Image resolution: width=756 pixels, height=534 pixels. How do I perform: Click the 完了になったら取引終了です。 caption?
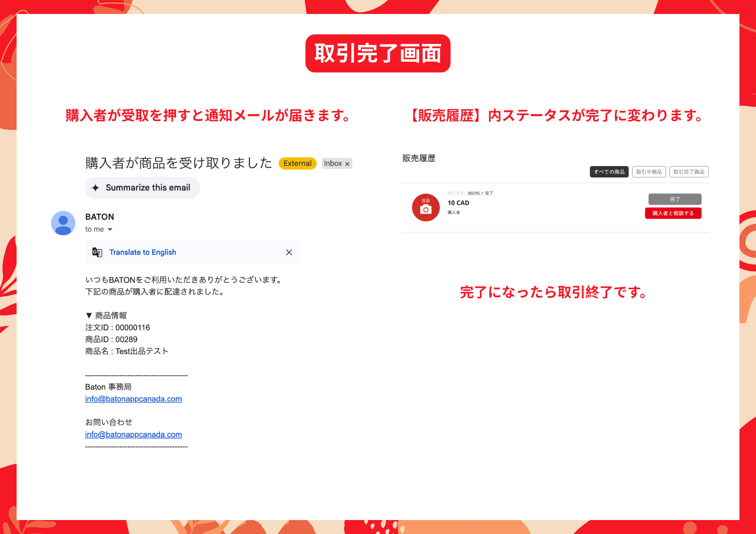554,292
